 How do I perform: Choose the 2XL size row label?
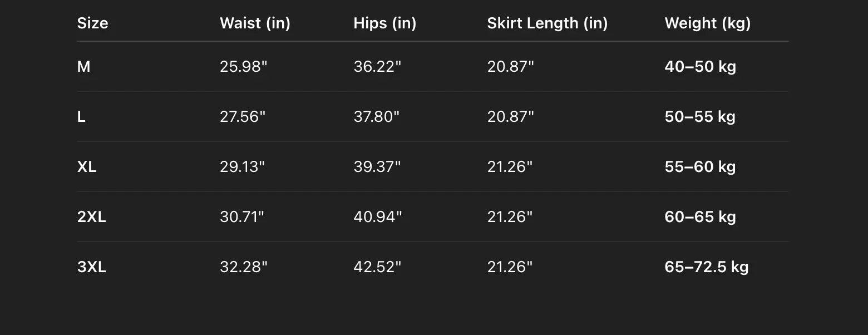(91, 217)
